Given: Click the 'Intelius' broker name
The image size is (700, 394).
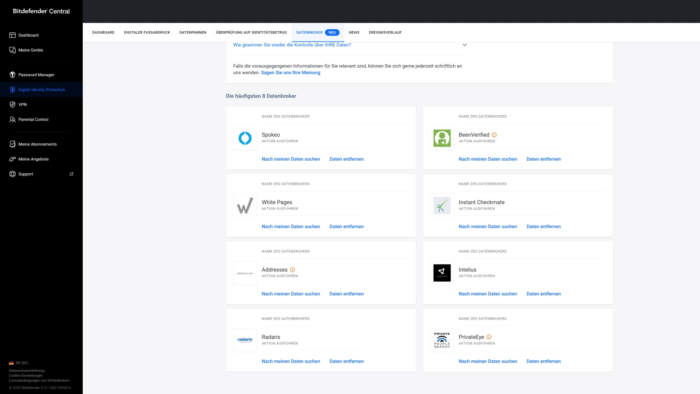Looking at the screenshot, I should (467, 270).
